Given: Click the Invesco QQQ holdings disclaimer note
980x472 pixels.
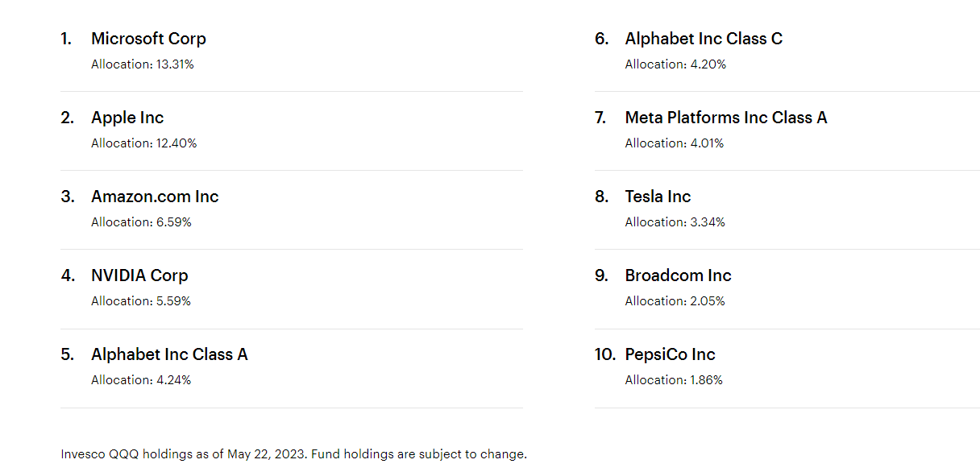Looking at the screenshot, I should [293, 454].
